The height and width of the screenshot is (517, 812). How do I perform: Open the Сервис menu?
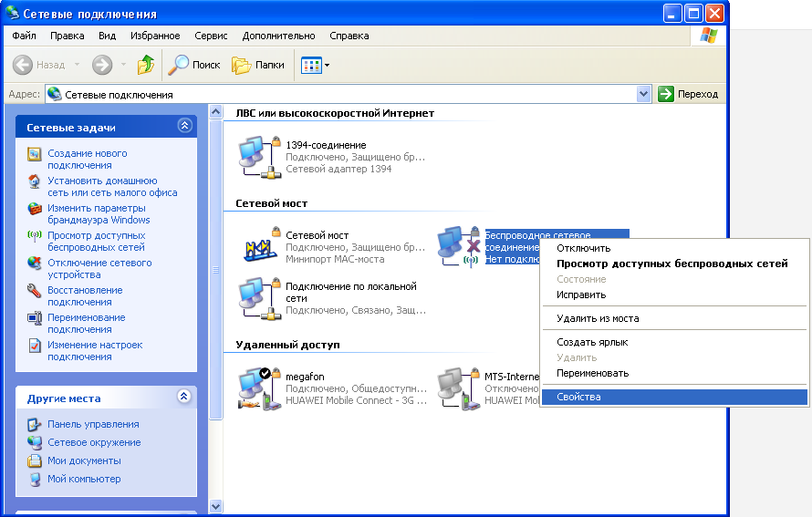coord(211,36)
